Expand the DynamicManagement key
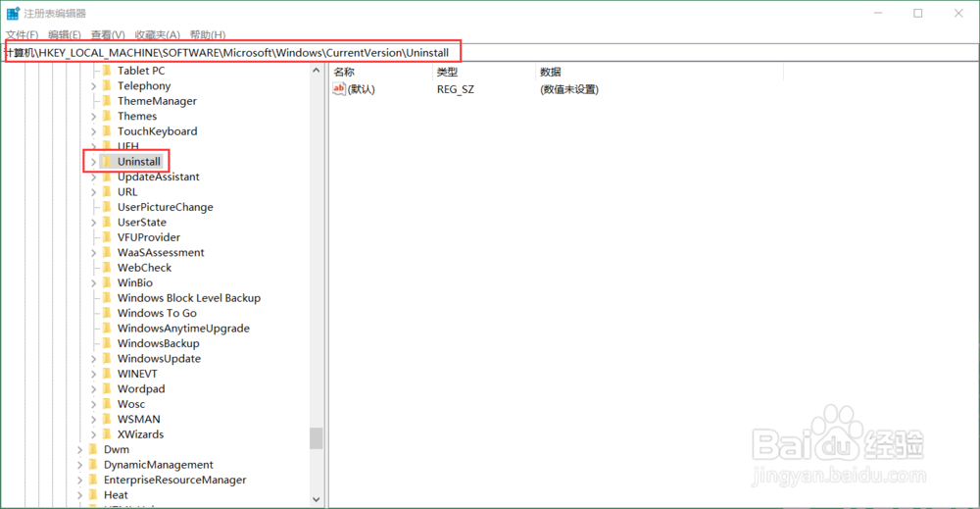The height and width of the screenshot is (509, 980). click(80, 465)
